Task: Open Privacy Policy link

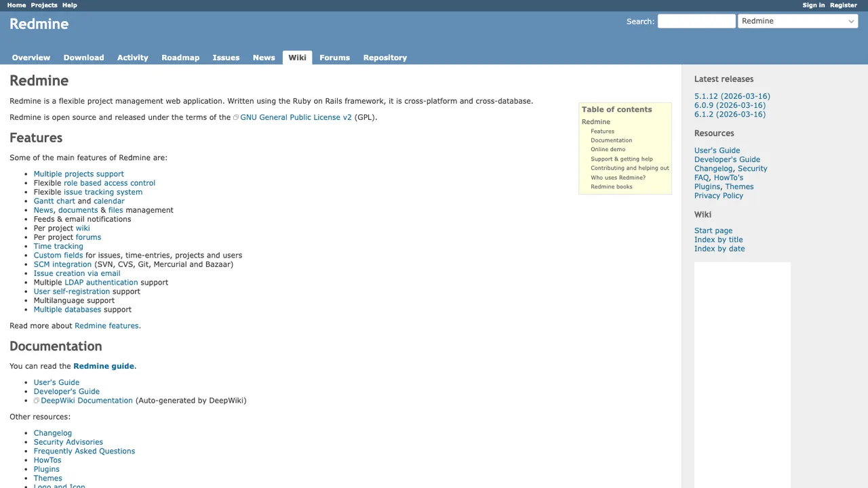Action: click(x=719, y=196)
